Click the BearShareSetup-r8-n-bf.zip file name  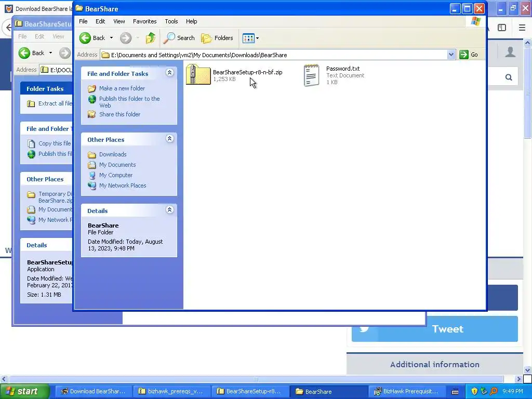[x=248, y=72]
